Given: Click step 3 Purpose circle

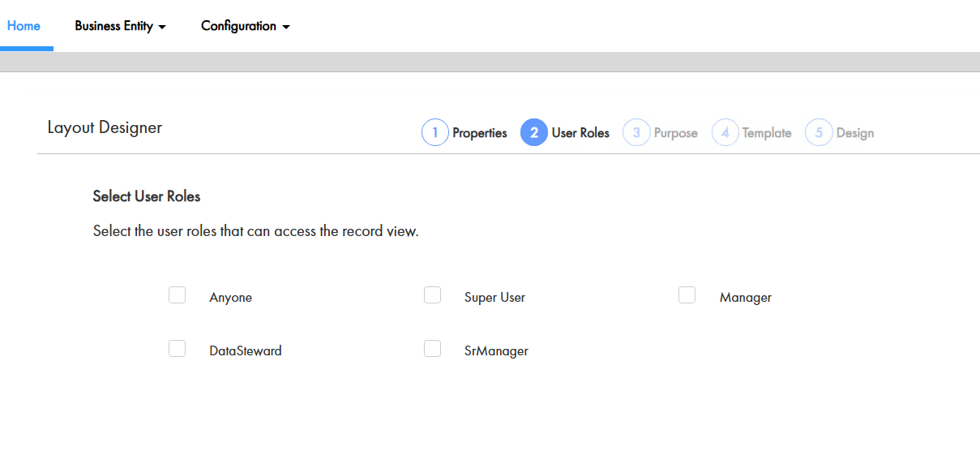Looking at the screenshot, I should (636, 132).
